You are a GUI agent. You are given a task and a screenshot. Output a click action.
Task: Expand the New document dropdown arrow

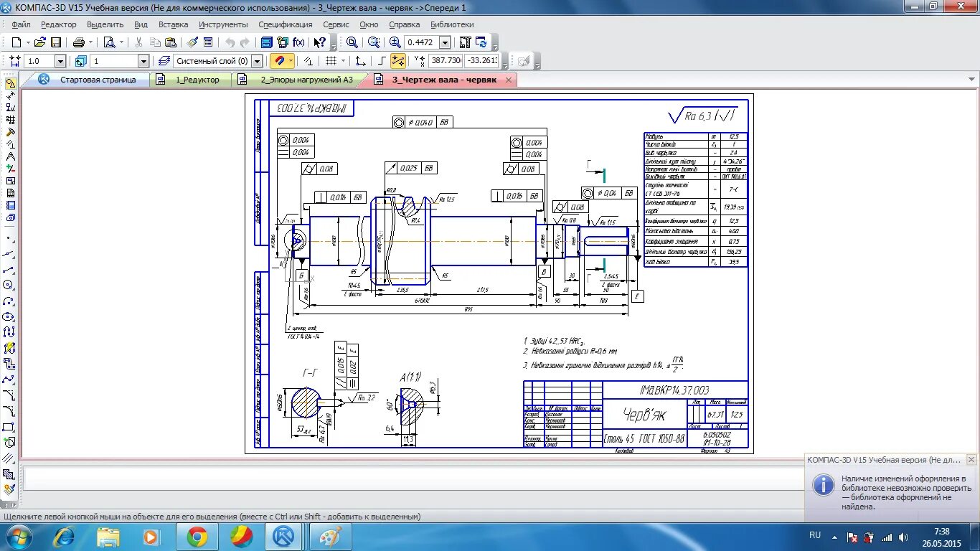click(x=27, y=42)
